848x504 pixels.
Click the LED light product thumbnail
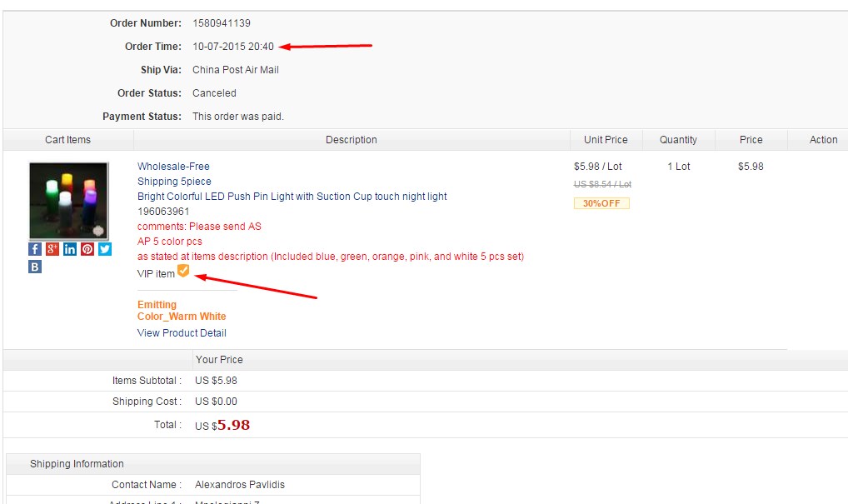point(68,200)
